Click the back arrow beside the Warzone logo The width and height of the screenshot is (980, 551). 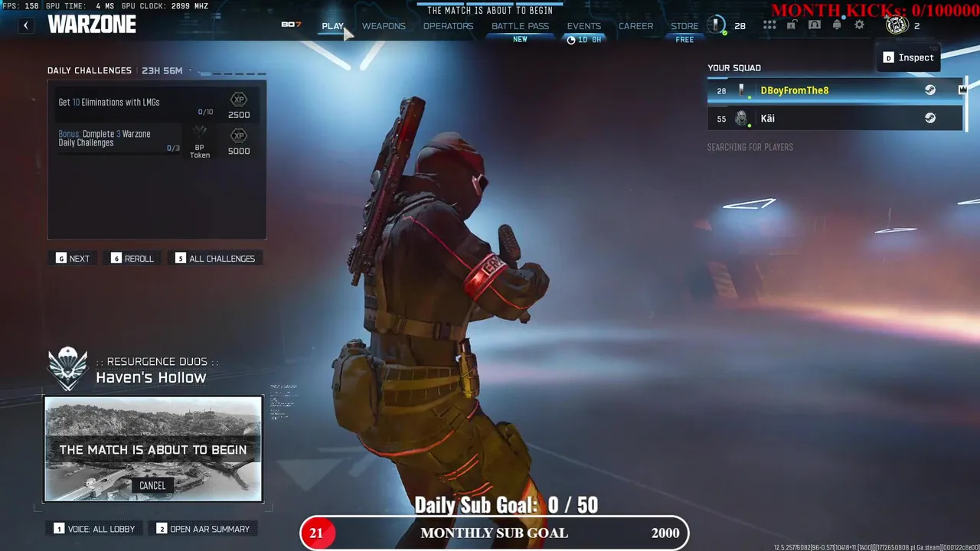click(26, 25)
